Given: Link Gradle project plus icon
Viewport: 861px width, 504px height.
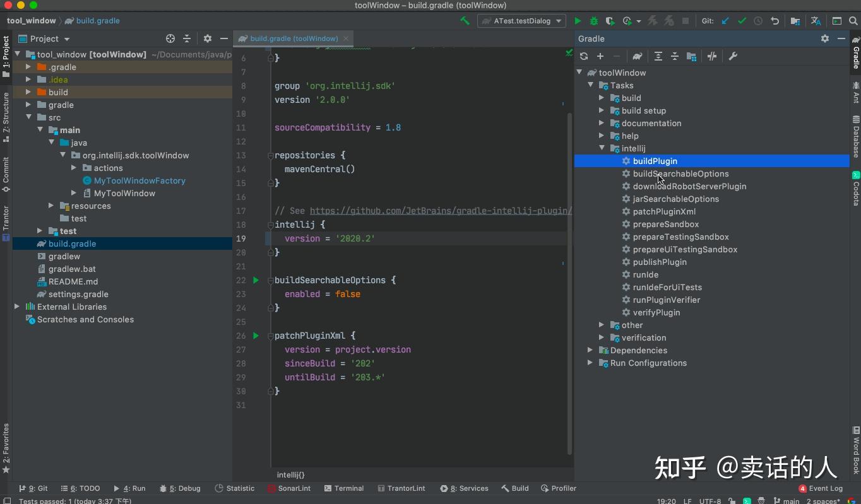Looking at the screenshot, I should pyautogui.click(x=600, y=56).
